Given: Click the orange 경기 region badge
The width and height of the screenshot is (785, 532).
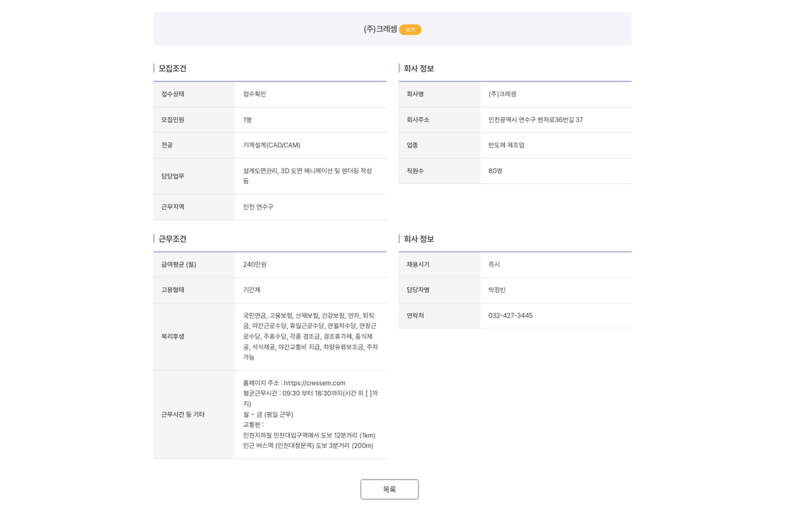Looking at the screenshot, I should coord(410,30).
